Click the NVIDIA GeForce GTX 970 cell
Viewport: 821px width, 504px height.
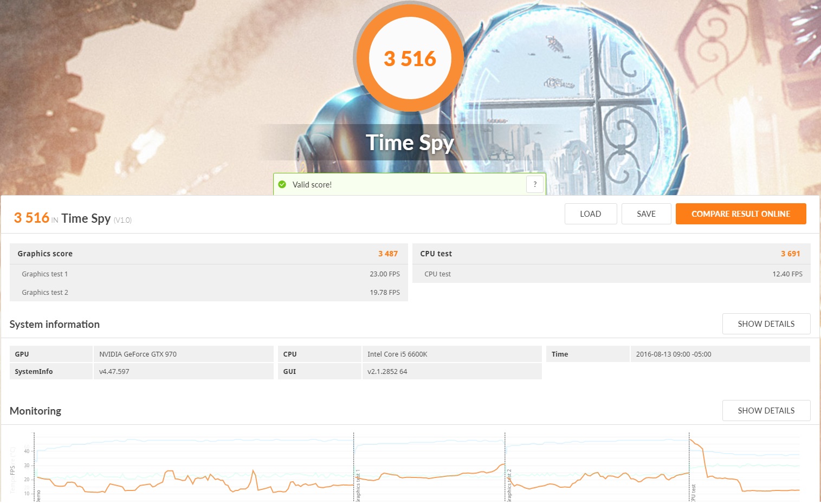click(x=183, y=354)
